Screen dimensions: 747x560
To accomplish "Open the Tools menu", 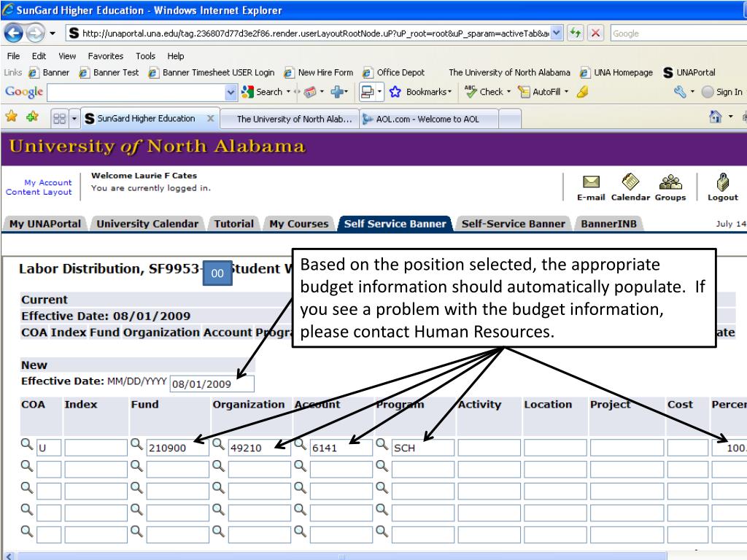I will click(x=145, y=56).
